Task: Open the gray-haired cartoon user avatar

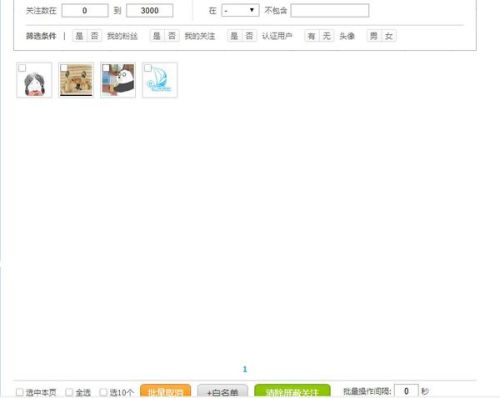Action: (x=34, y=80)
